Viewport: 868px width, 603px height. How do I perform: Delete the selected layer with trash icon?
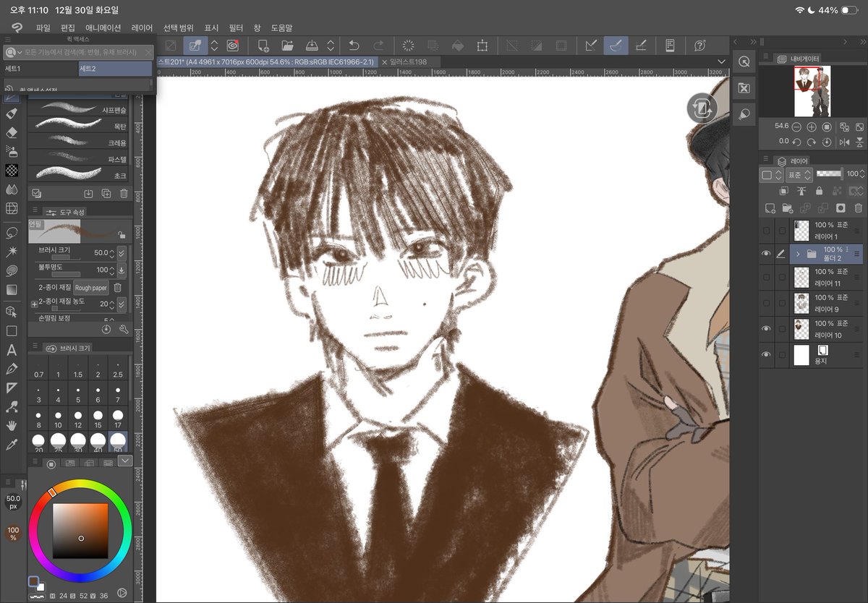(859, 208)
